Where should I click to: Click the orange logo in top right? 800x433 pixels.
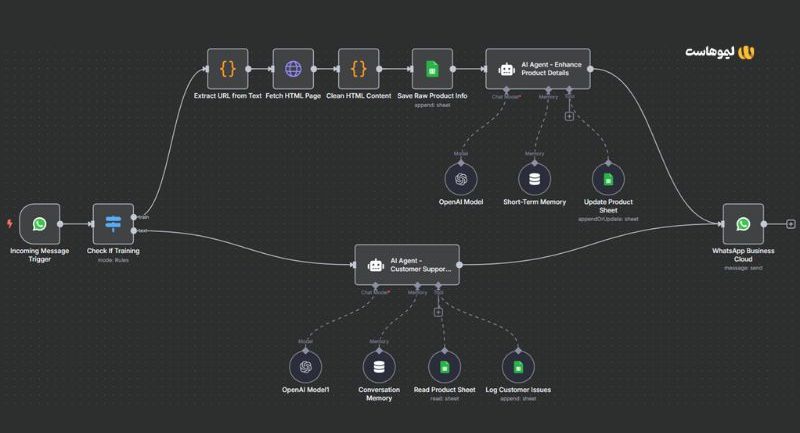tap(746, 52)
